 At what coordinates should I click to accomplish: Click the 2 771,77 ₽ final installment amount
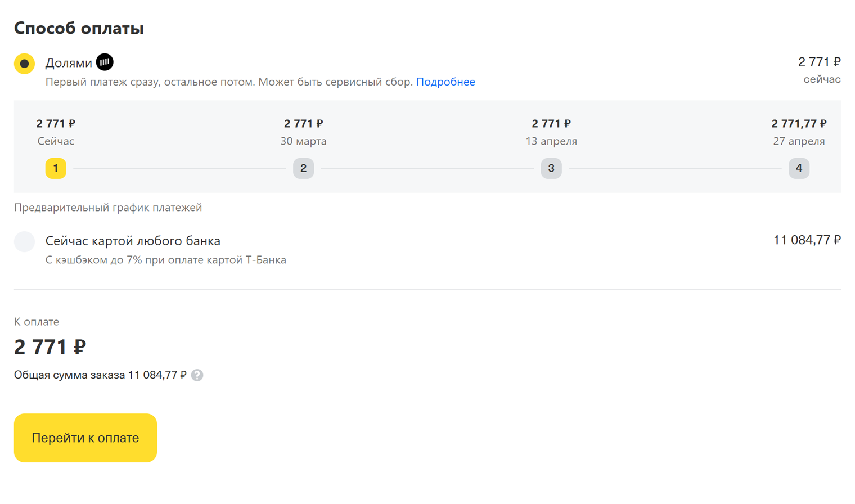pyautogui.click(x=799, y=123)
